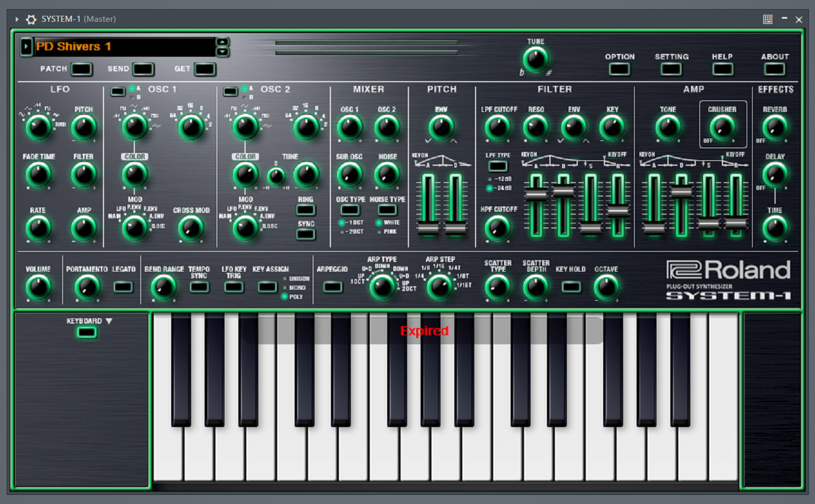Screen dimensions: 815x504
Task: Click the LFO FADE TIME knob
Action: tap(38, 175)
